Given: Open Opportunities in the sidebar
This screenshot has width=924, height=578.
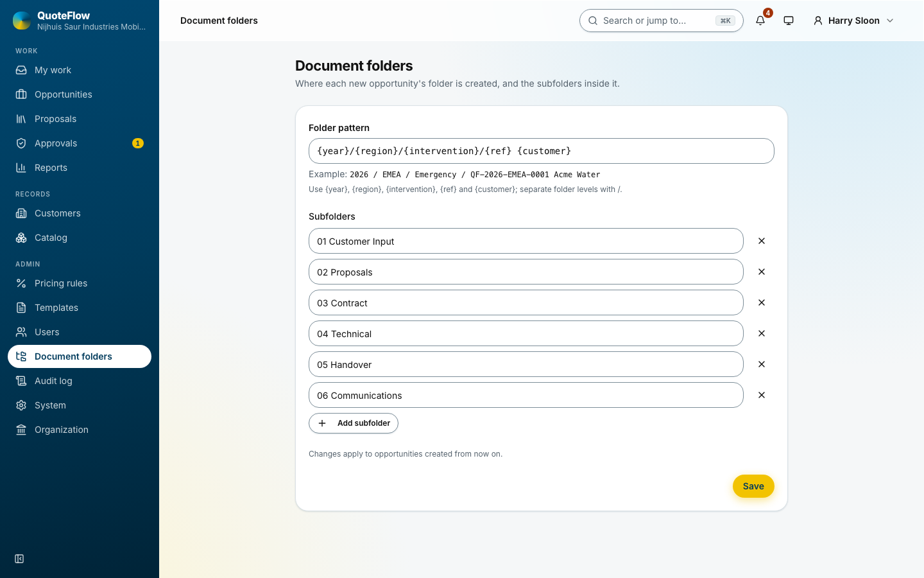Looking at the screenshot, I should (x=80, y=94).
